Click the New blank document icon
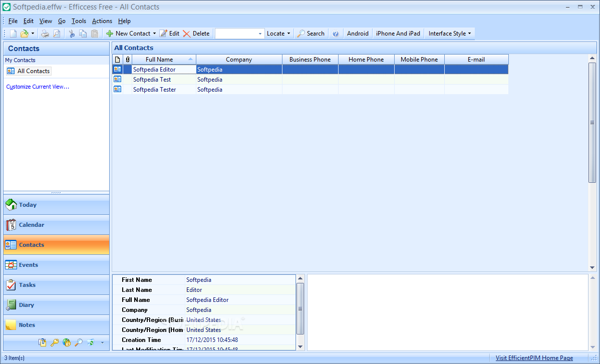600x364 pixels. click(x=13, y=34)
